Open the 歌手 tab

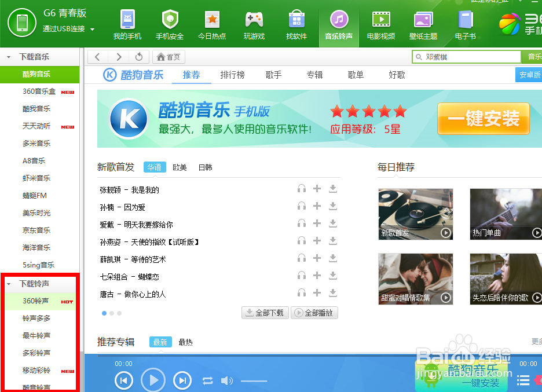273,75
